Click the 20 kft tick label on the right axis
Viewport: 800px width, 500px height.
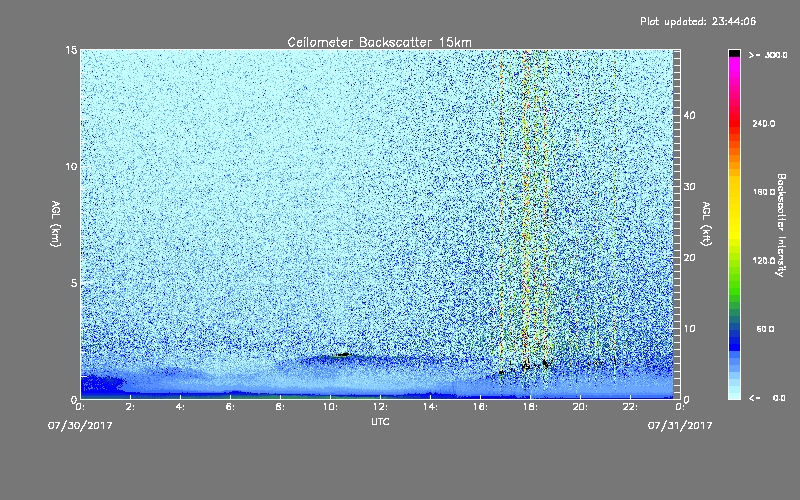tap(689, 258)
